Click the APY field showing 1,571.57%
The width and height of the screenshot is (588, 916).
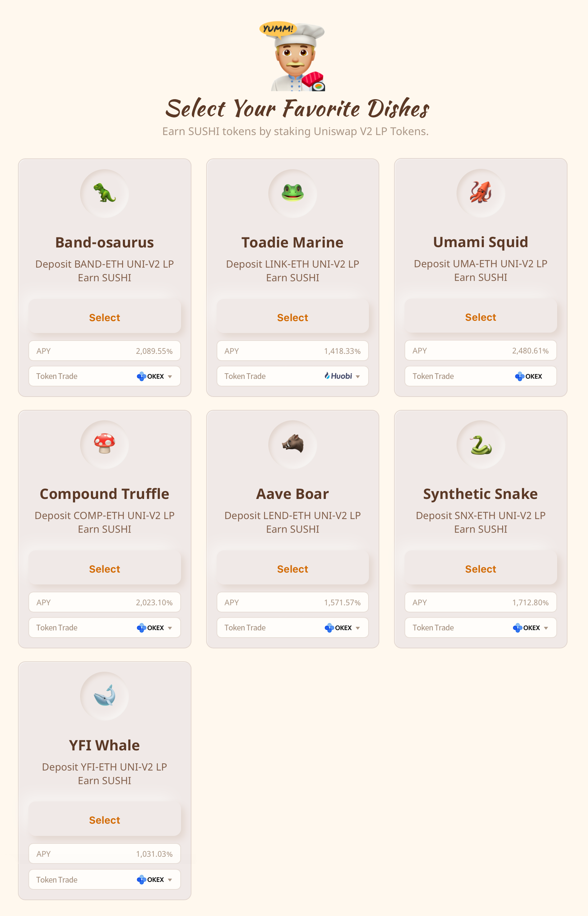[292, 602]
